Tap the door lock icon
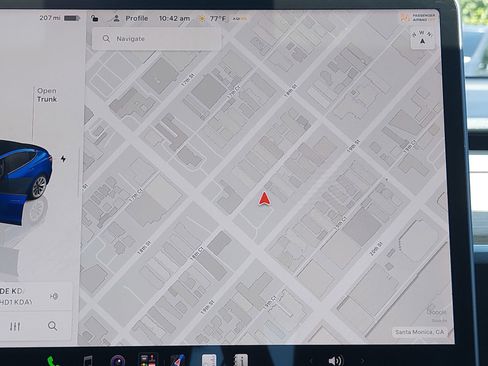The height and width of the screenshot is (366, 488). coord(95,18)
